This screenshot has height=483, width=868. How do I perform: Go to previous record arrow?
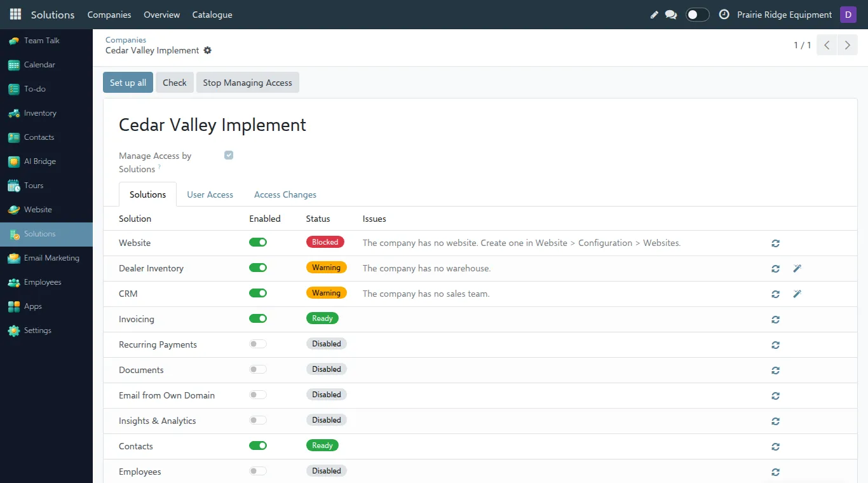coord(827,45)
